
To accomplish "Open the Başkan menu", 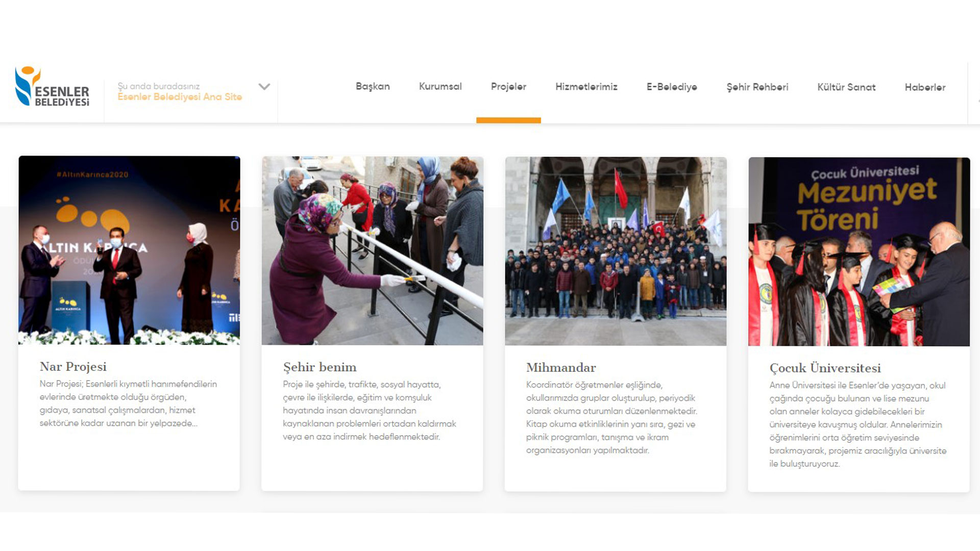I will click(x=373, y=87).
